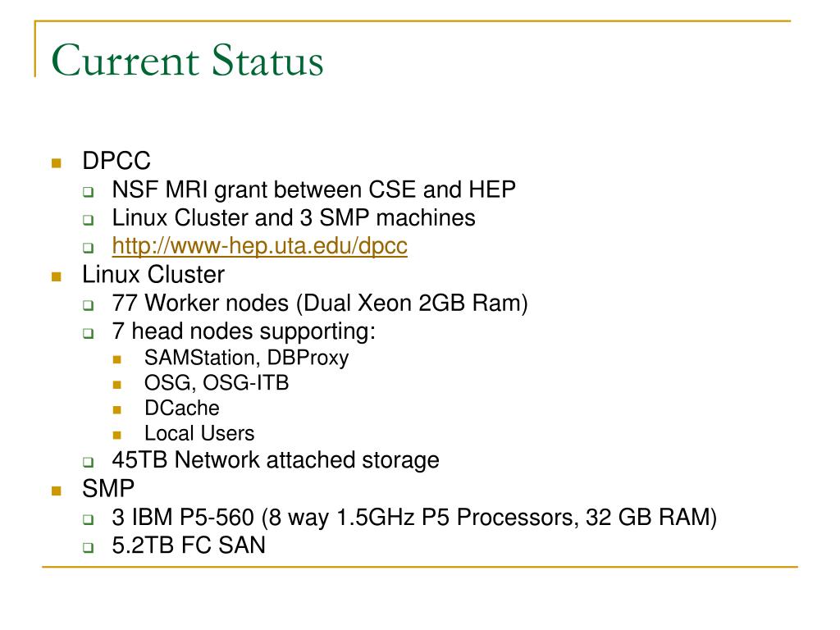Select the 3 IBM P5-560 line
840x630 pixels.
414,518
